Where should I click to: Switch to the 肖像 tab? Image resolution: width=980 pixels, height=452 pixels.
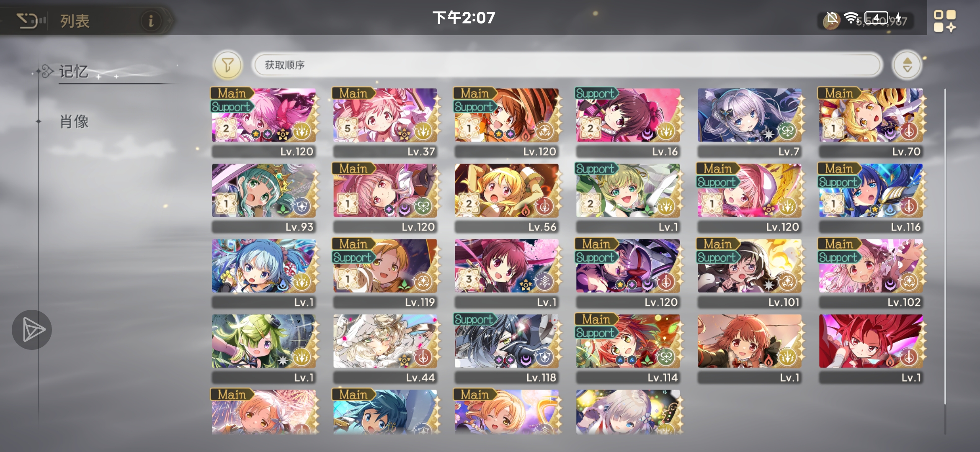coord(74,122)
